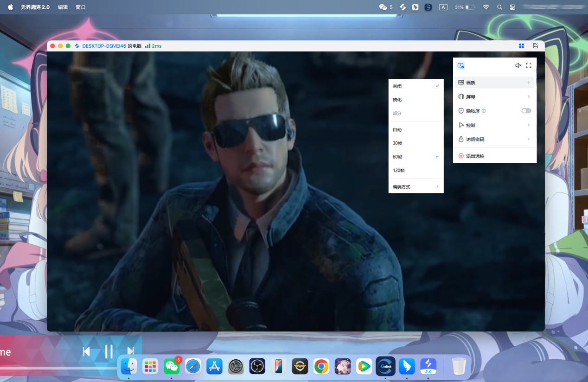The image size is (588, 382).
Task: Open the Wi-Fi menu bar icon
Action: (486, 7)
